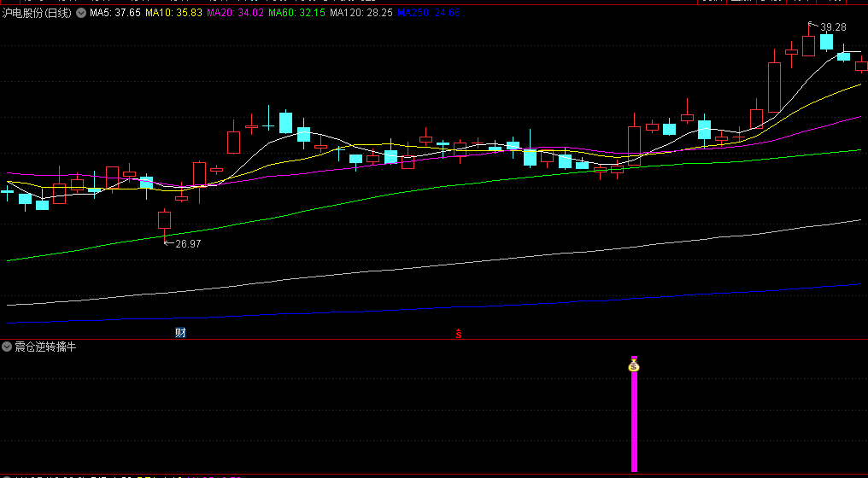Click the 震仓逆转擒牛 indicator name
Image resolution: width=868 pixels, height=478 pixels.
pyautogui.click(x=45, y=347)
